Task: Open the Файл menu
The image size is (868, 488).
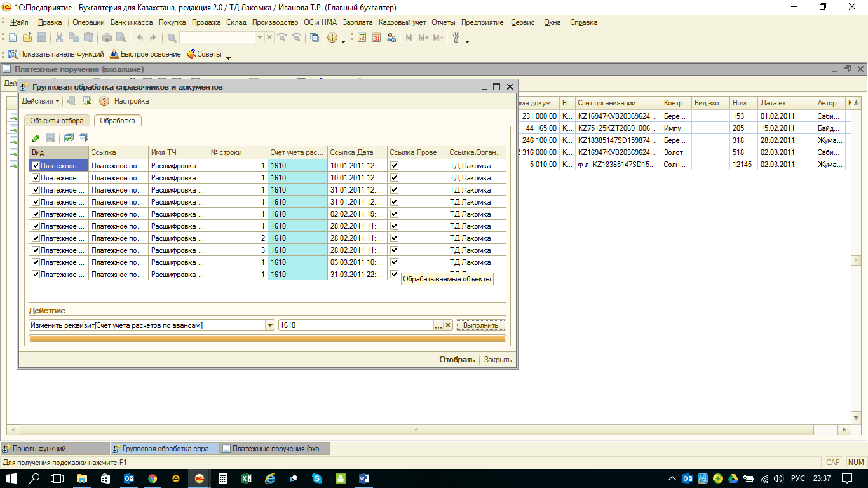Action: click(x=19, y=22)
